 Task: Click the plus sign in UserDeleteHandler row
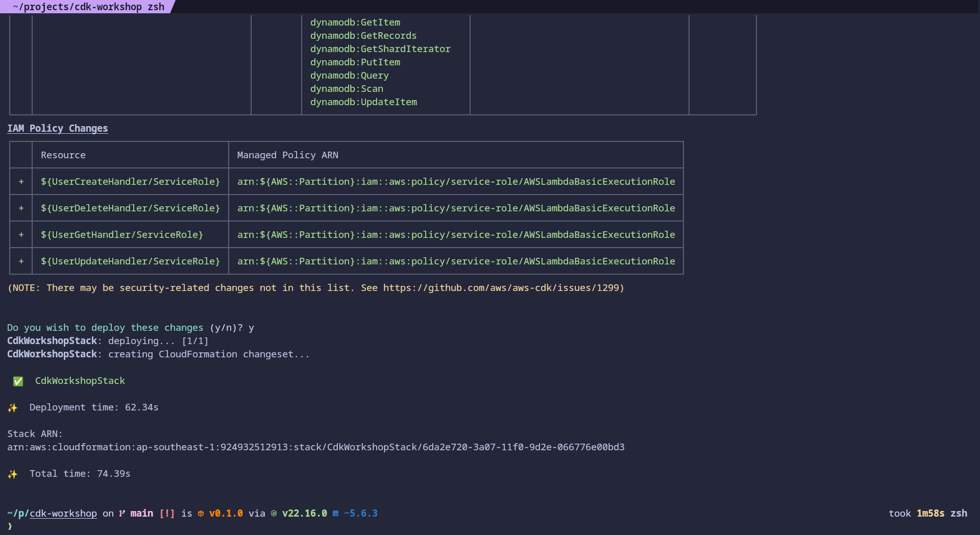[x=21, y=208]
